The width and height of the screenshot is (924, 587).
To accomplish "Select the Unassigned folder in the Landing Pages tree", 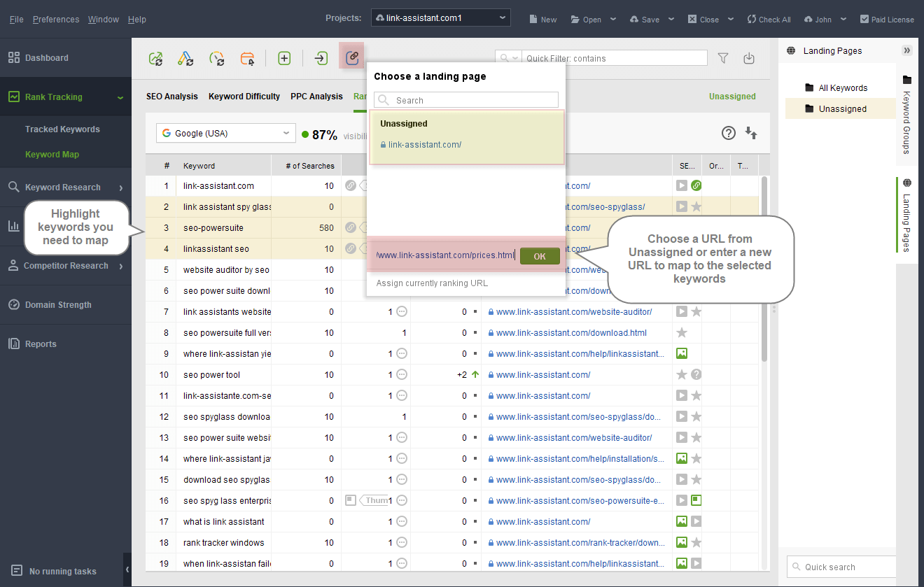I will click(841, 108).
